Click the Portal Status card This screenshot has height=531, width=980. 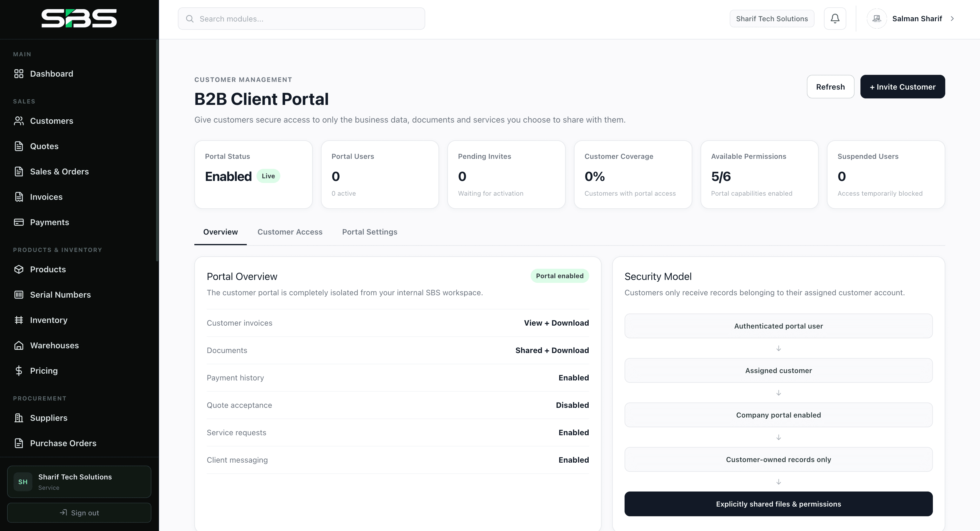(x=253, y=175)
